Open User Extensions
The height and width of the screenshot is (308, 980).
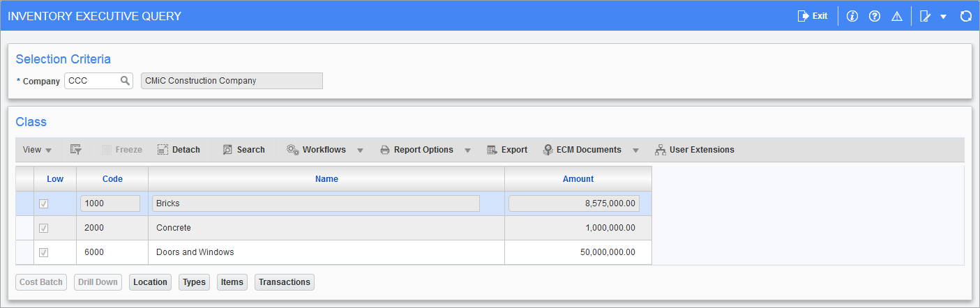click(694, 150)
